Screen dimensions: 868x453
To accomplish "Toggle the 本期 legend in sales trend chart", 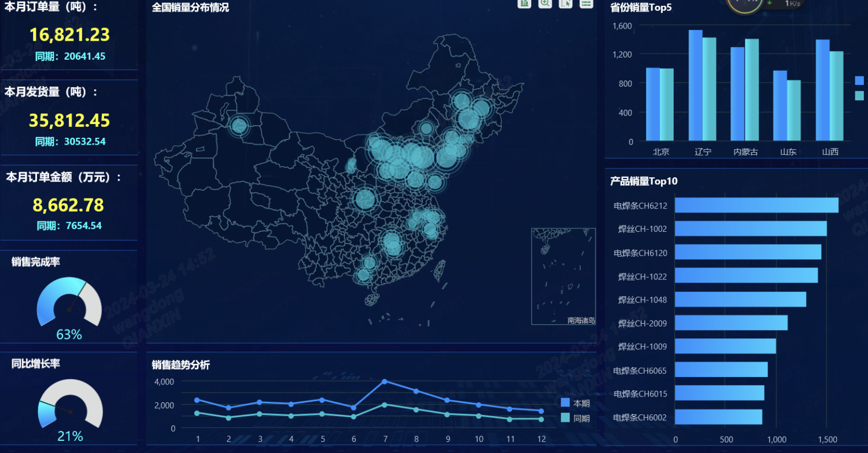I will (575, 403).
